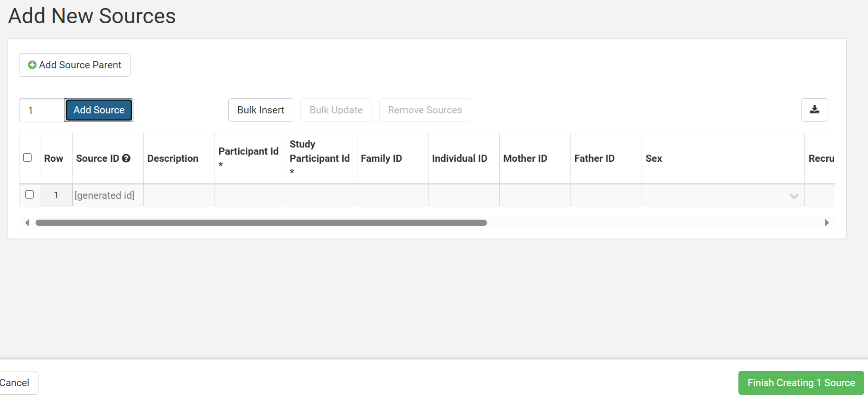The width and height of the screenshot is (868, 398).
Task: Click Remove Sources button
Action: tap(425, 110)
